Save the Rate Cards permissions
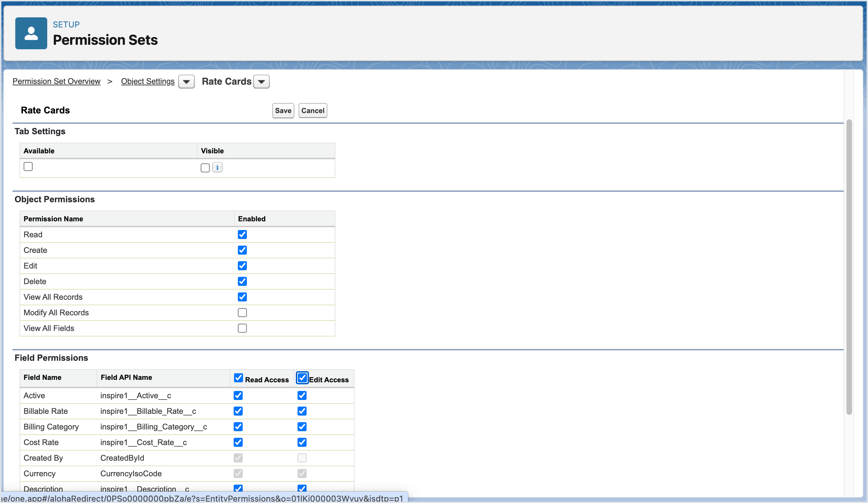 [283, 111]
